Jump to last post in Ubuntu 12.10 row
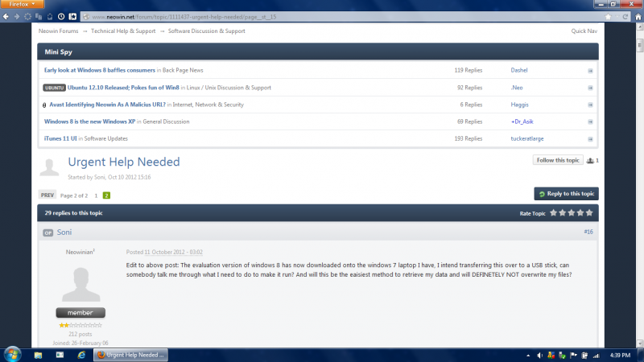This screenshot has height=362, width=644. (x=590, y=88)
